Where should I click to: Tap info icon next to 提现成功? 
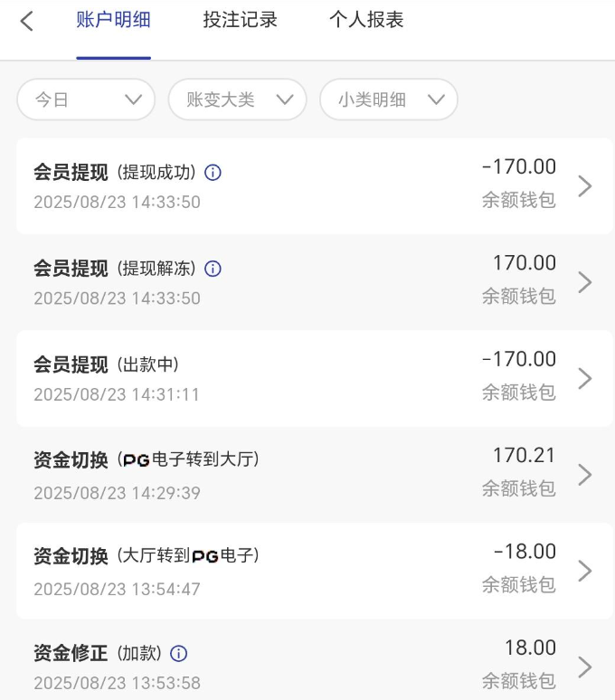click(213, 173)
